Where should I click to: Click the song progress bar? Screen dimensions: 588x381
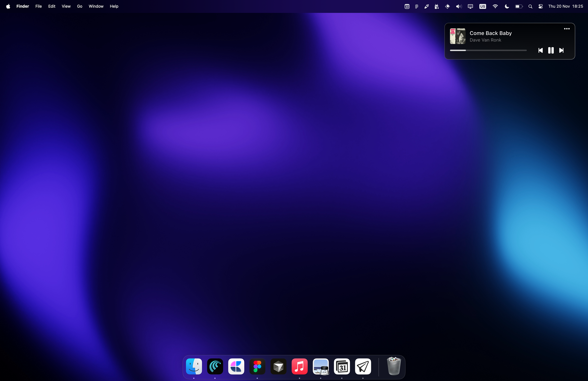[488, 51]
